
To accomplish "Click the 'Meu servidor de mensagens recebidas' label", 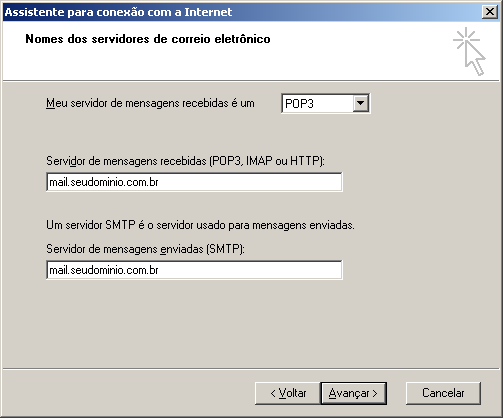I will coord(150,103).
